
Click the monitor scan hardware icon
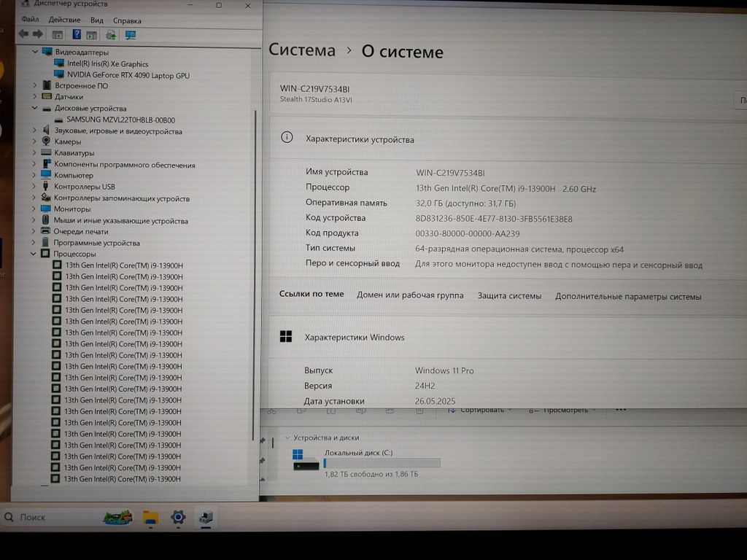pos(131,34)
